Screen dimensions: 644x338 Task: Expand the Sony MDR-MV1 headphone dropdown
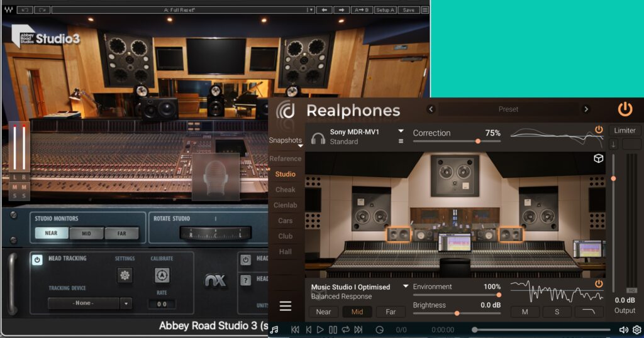tap(401, 131)
